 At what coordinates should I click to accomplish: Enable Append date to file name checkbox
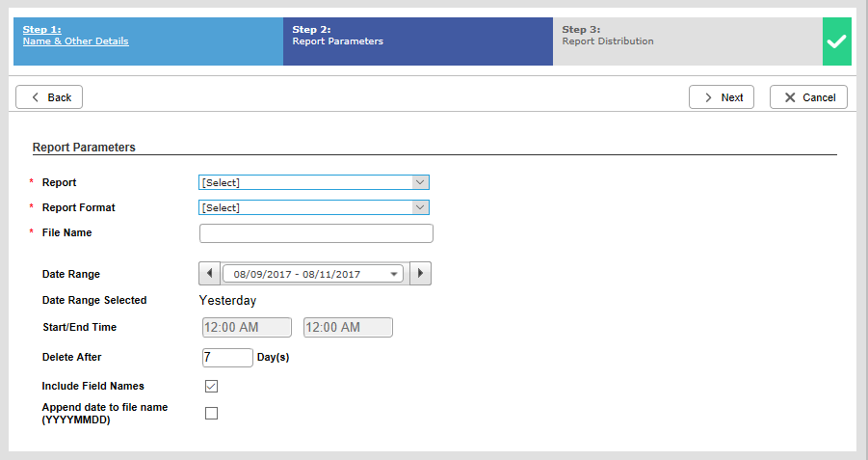coord(212,413)
